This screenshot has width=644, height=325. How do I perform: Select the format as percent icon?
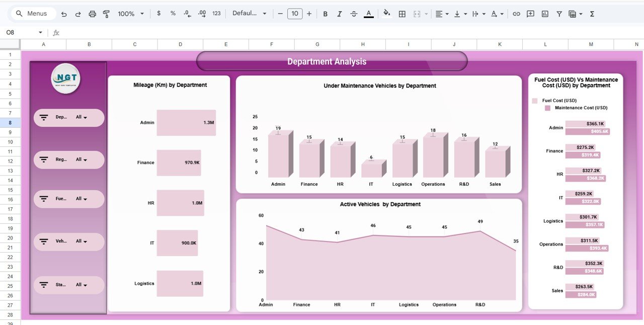[x=173, y=14]
